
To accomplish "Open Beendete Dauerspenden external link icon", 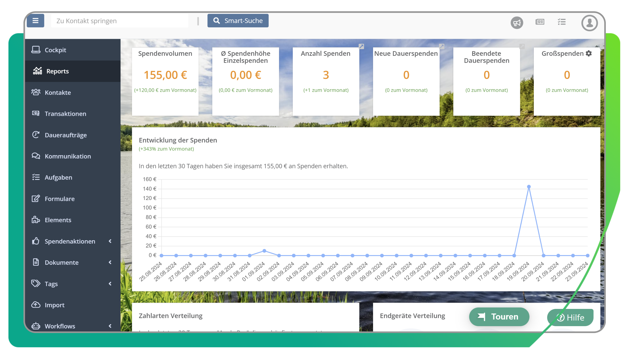I will point(522,46).
